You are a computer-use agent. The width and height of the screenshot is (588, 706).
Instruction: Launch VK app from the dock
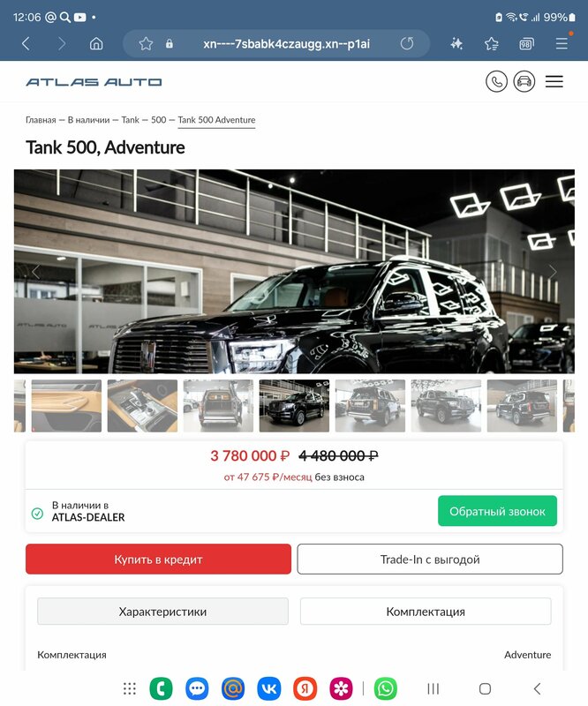tap(269, 688)
